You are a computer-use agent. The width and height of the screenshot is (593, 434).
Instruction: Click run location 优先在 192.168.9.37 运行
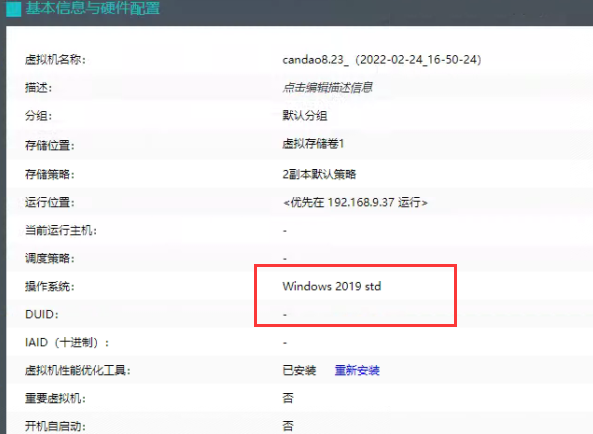tap(355, 203)
